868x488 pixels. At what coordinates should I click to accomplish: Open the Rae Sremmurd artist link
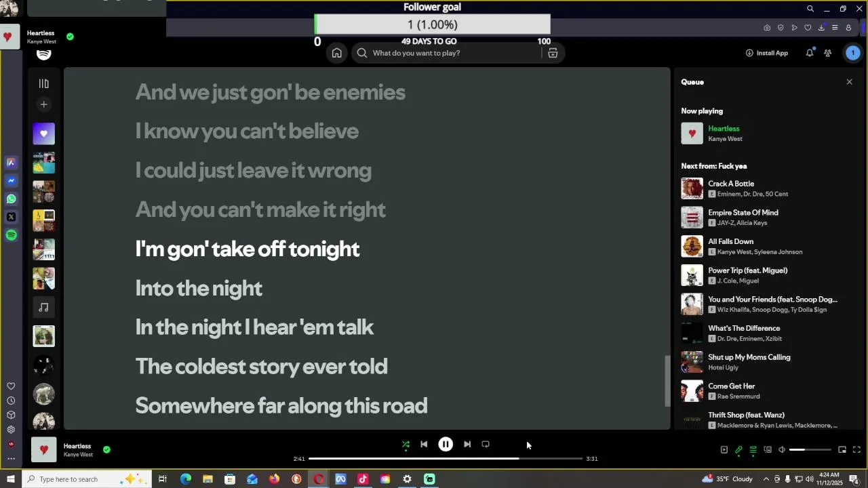click(x=738, y=396)
